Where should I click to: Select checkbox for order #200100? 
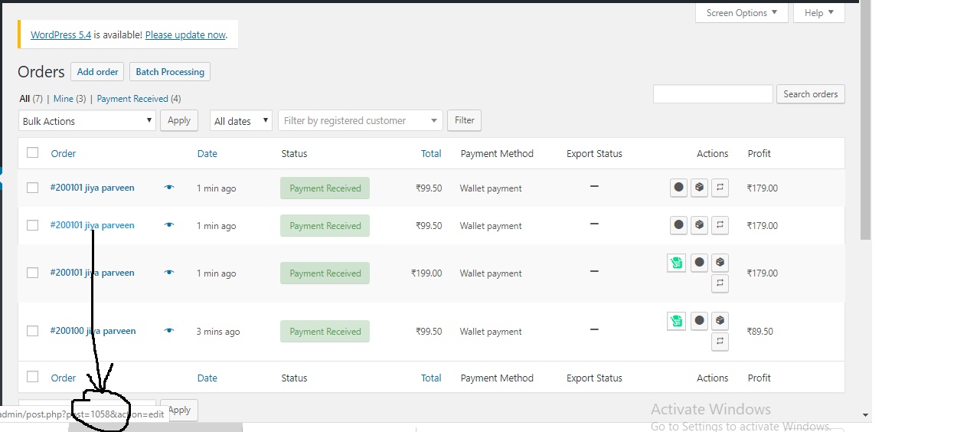click(x=32, y=331)
